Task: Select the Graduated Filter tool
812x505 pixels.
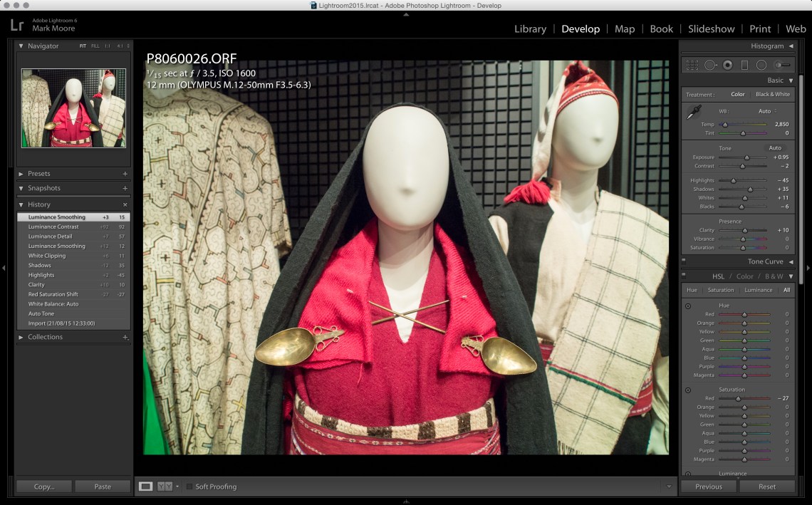Action: [744, 65]
